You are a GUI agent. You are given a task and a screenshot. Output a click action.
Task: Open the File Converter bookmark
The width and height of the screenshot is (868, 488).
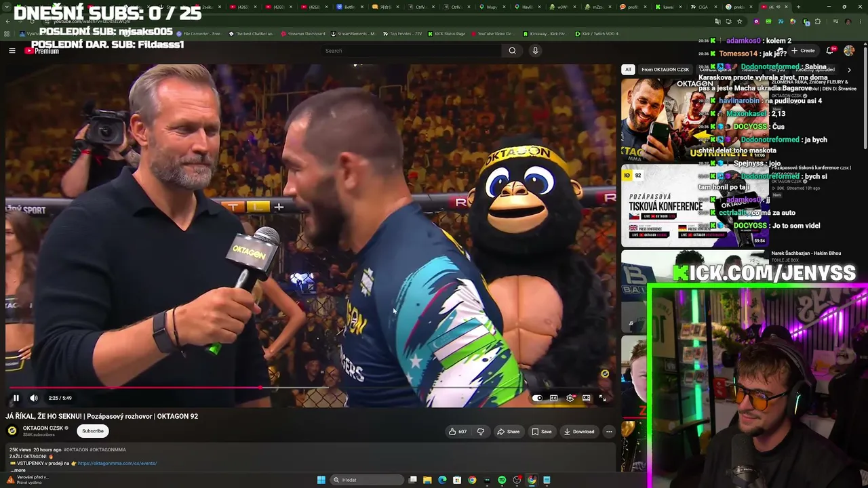coord(199,33)
